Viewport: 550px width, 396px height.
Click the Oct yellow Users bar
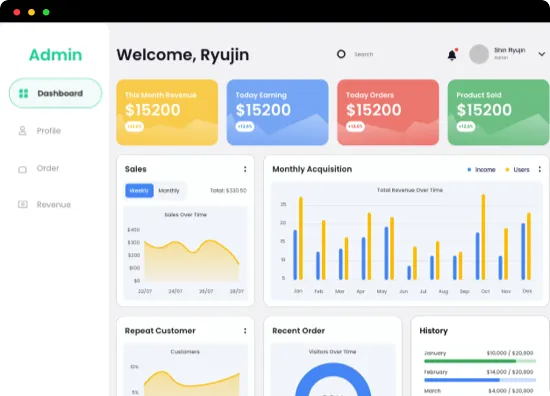483,237
